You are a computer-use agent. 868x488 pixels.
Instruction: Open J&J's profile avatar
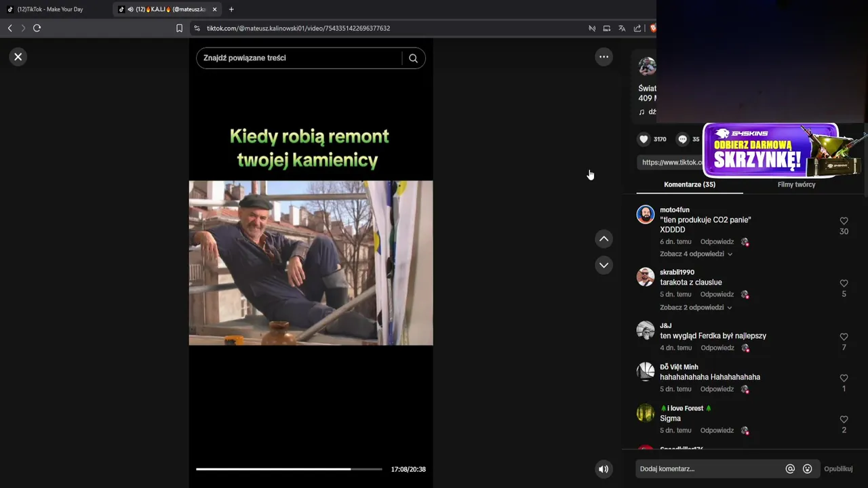click(x=646, y=331)
